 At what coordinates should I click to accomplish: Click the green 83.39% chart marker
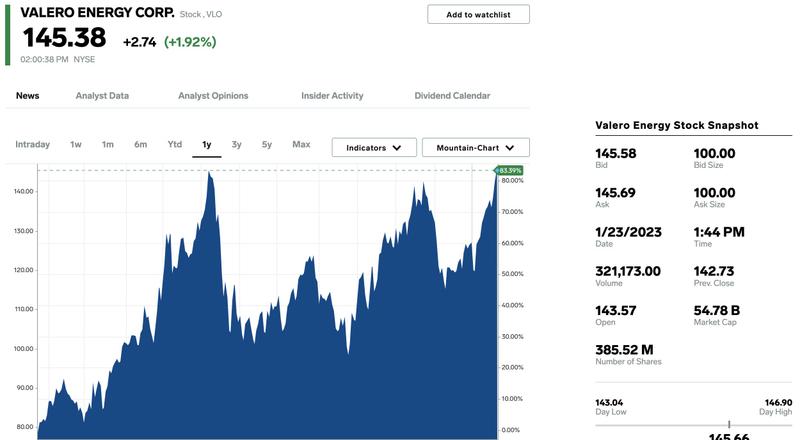(509, 170)
